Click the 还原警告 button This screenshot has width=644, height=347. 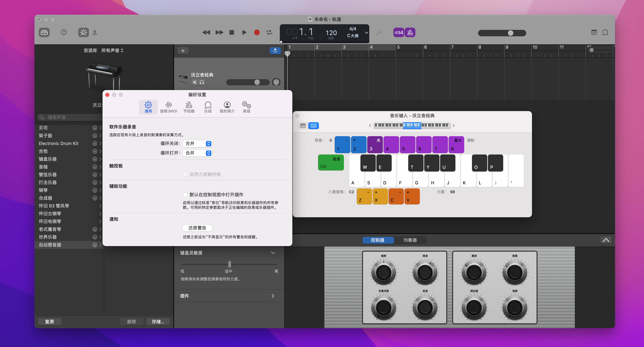click(197, 228)
